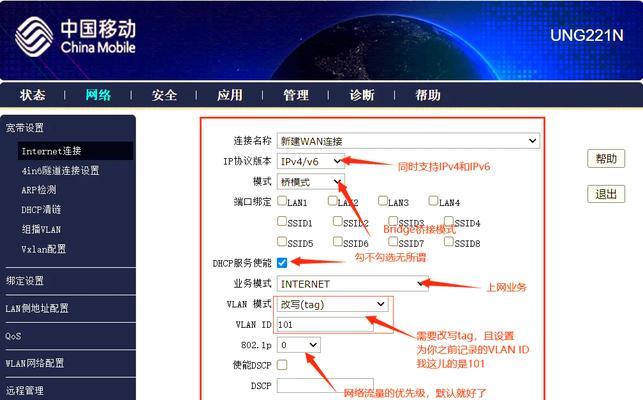Check the LAN4 port binding box
The width and height of the screenshot is (643, 400).
coord(433,201)
